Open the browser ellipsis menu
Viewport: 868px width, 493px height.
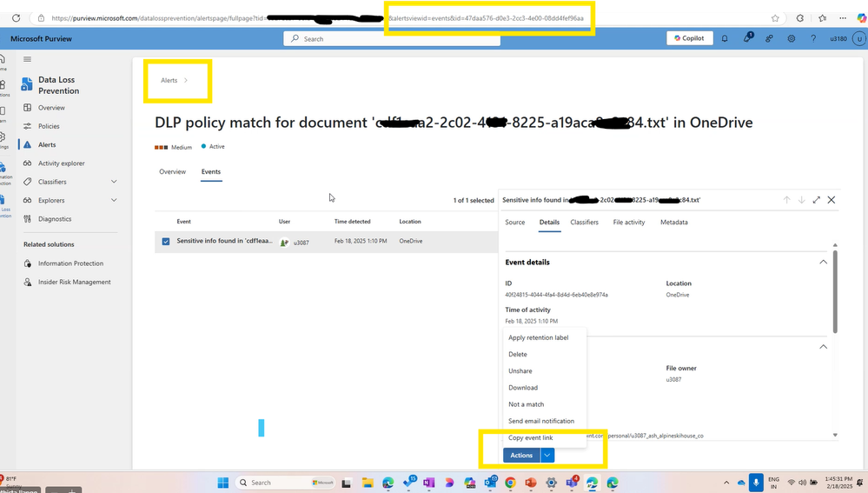(843, 17)
